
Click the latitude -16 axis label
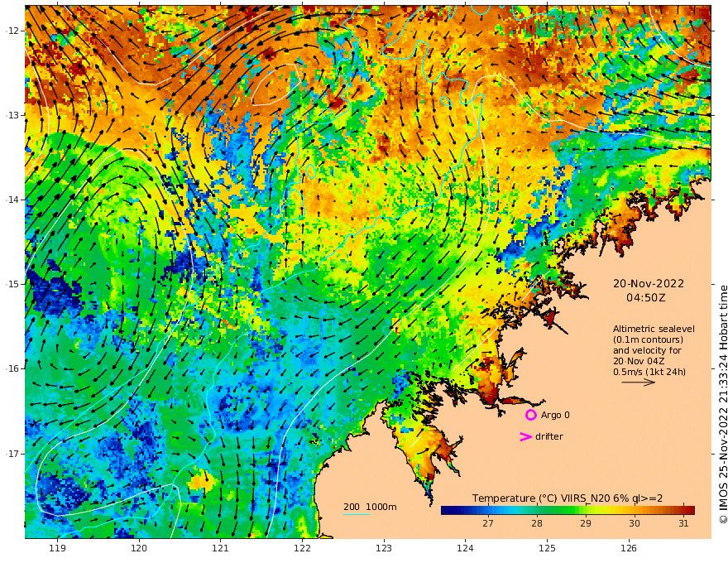[x=12, y=368]
